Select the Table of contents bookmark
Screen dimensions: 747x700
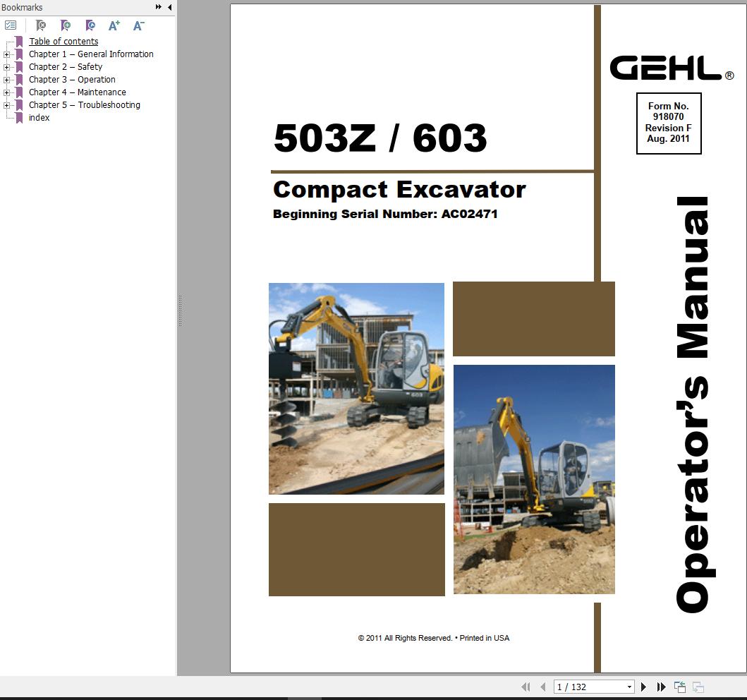point(63,41)
